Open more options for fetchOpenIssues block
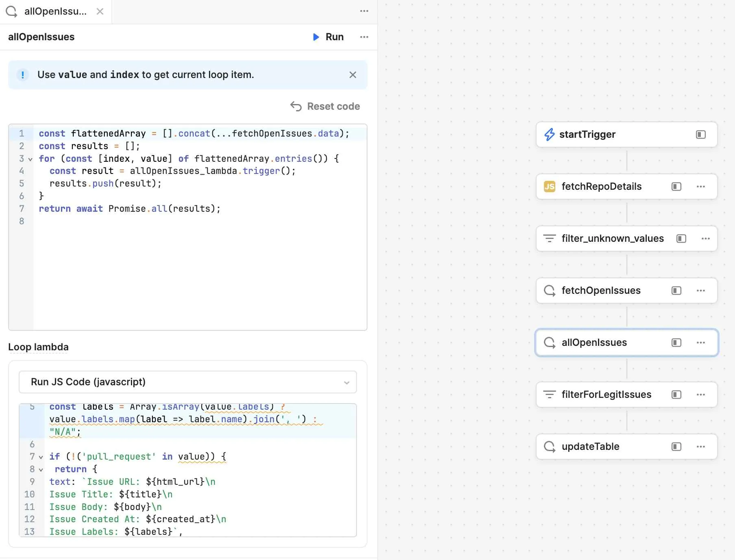735x560 pixels. coord(701,291)
